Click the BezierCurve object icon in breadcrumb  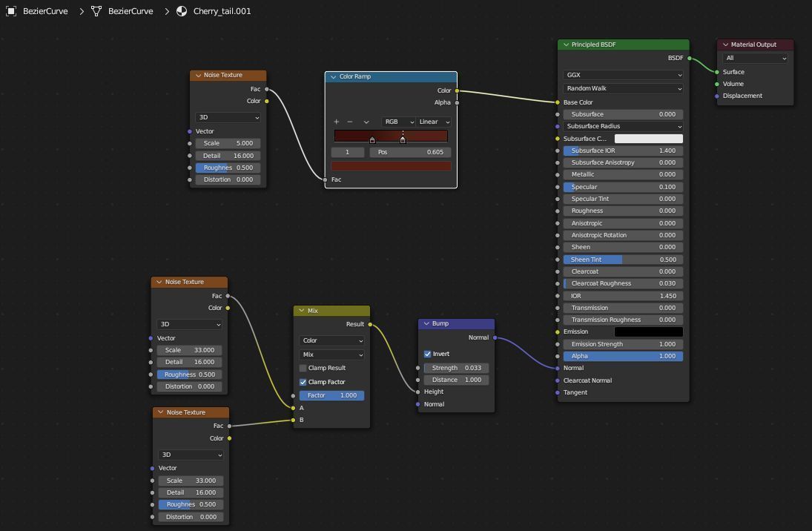click(11, 11)
